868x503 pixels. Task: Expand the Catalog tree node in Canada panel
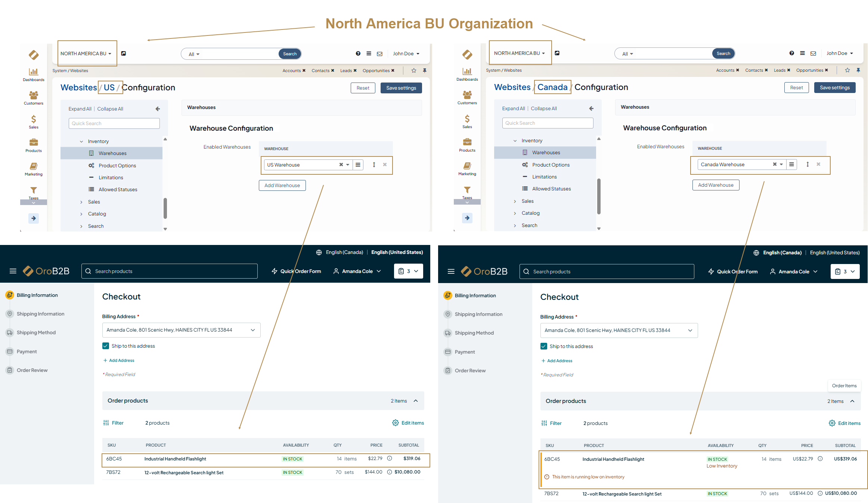tap(515, 213)
